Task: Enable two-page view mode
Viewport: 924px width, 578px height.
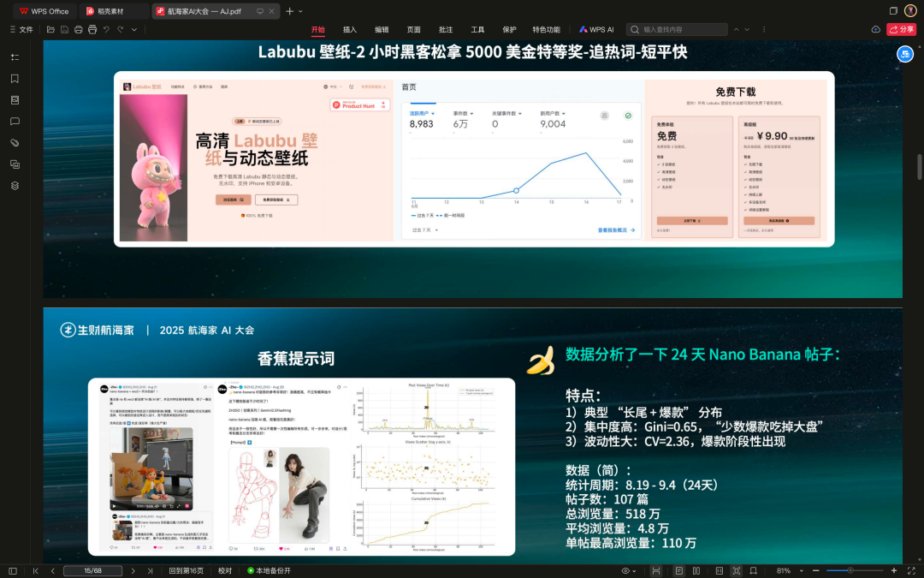Action: click(696, 571)
